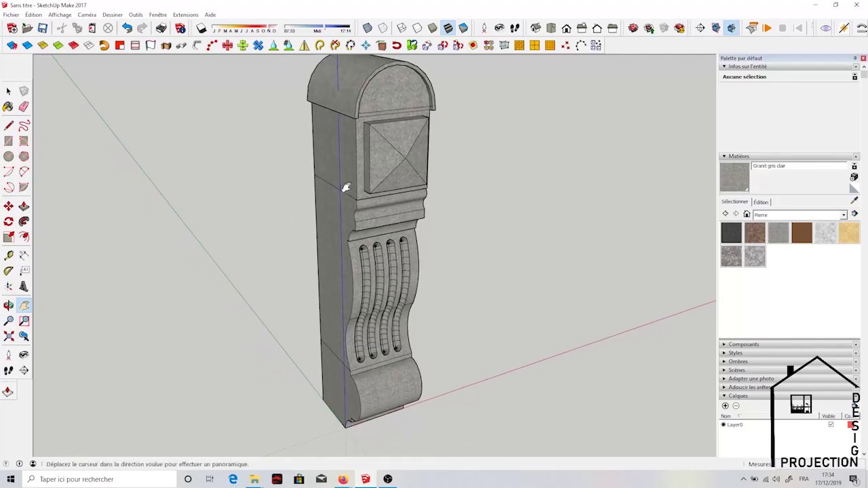The image size is (868, 488).
Task: Switch to Iso view house icon
Action: pyautogui.click(x=536, y=28)
